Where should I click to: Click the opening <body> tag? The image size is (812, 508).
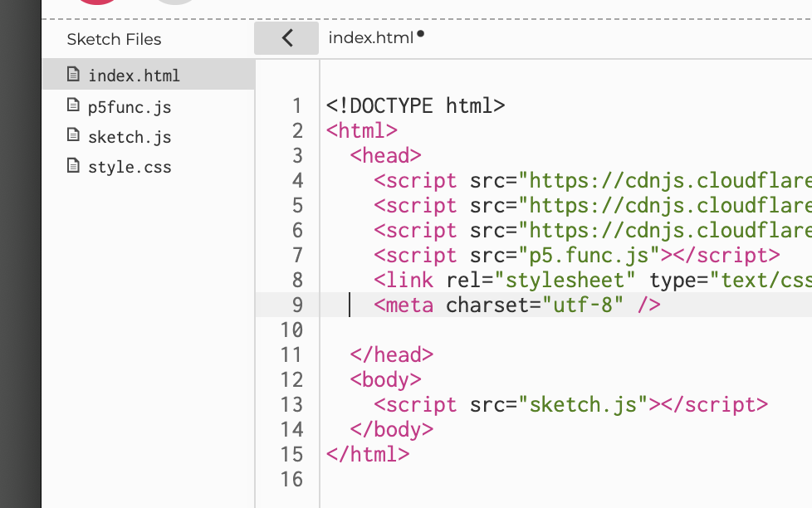click(x=386, y=379)
